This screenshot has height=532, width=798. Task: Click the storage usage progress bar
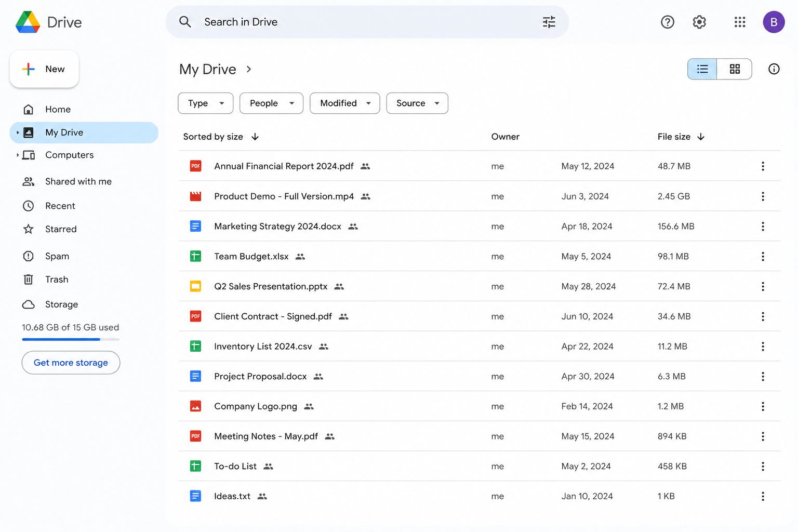tap(71, 339)
